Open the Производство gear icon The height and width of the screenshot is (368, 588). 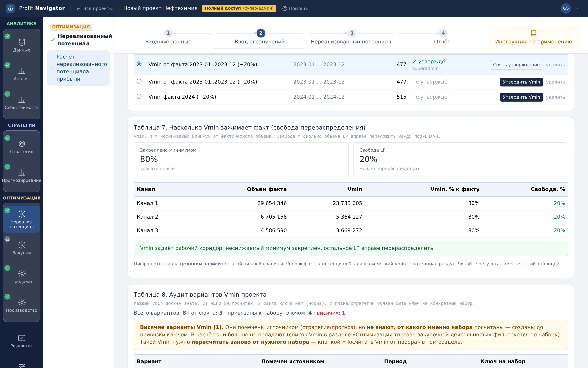[22, 302]
